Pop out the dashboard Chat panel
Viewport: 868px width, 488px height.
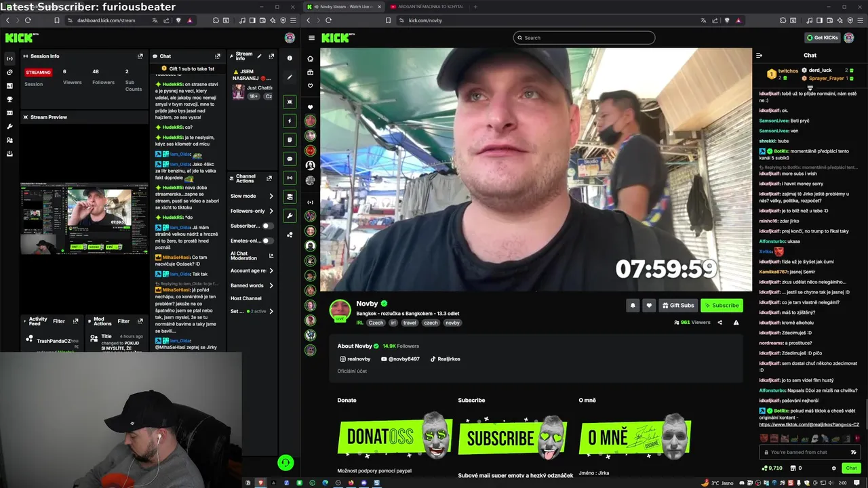pos(218,56)
